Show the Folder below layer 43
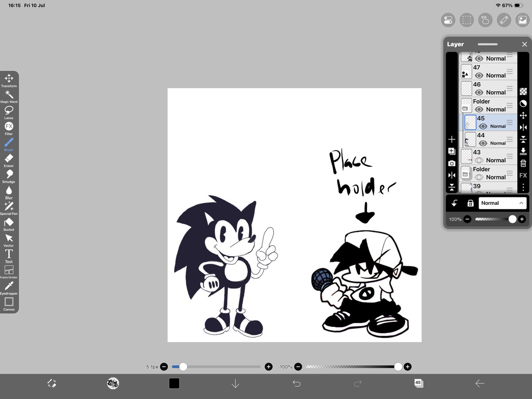 478,177
